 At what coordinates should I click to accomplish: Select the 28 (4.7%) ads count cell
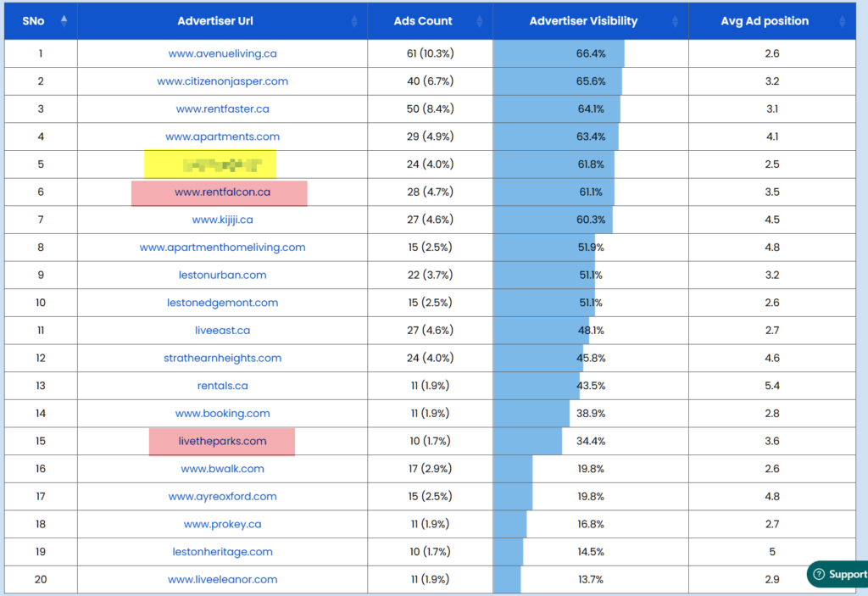(430, 192)
